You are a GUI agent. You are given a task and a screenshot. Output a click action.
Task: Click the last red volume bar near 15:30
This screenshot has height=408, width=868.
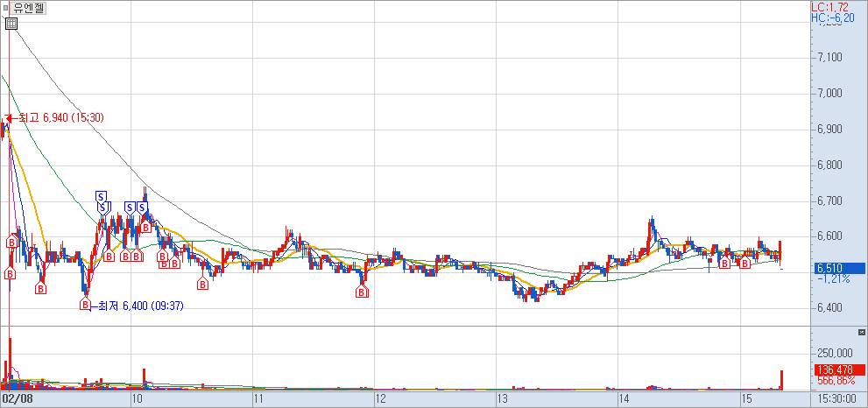782,380
